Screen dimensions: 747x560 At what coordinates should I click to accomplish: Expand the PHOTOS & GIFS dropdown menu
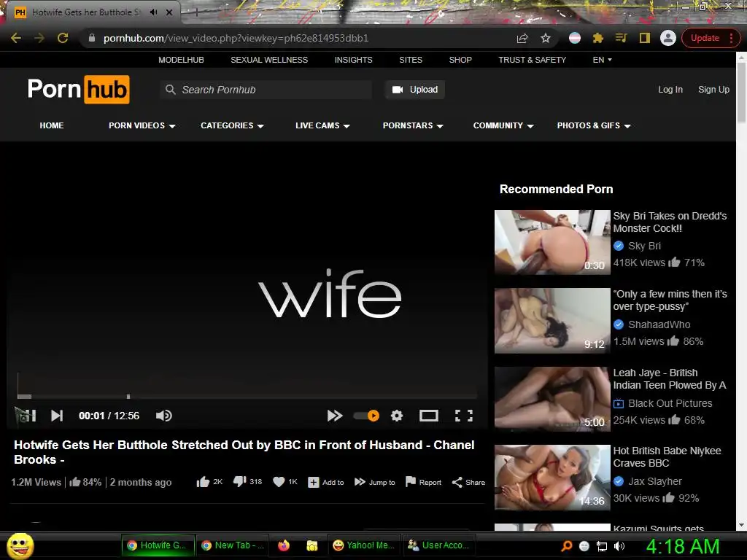pyautogui.click(x=594, y=125)
